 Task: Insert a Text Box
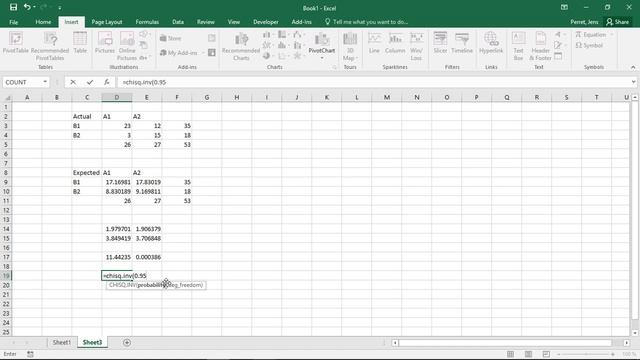click(518, 46)
